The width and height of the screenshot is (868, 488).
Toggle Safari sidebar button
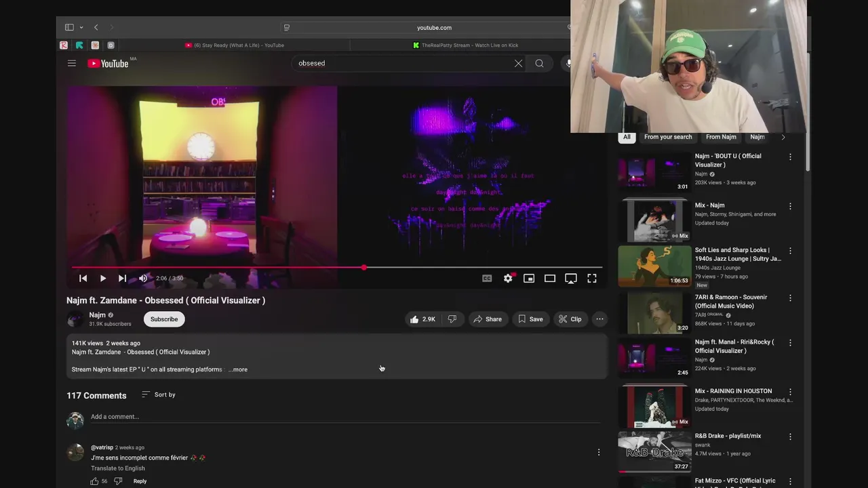click(x=69, y=28)
